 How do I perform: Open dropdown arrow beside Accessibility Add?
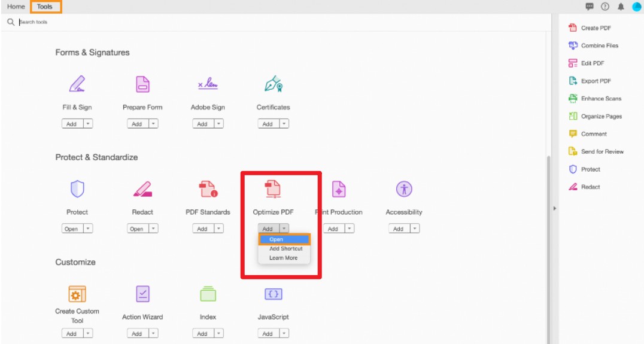pos(415,229)
